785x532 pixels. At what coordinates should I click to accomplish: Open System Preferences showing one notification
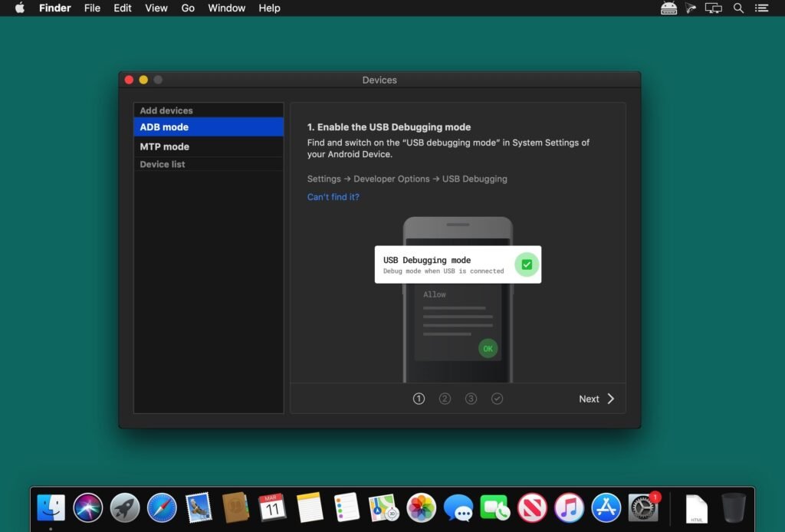pyautogui.click(x=642, y=507)
